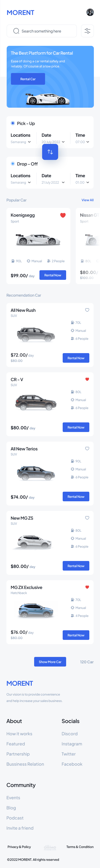Expand the Drop-Off 01.00 time dropdown
Screen dimensions: 100x868
82,182
